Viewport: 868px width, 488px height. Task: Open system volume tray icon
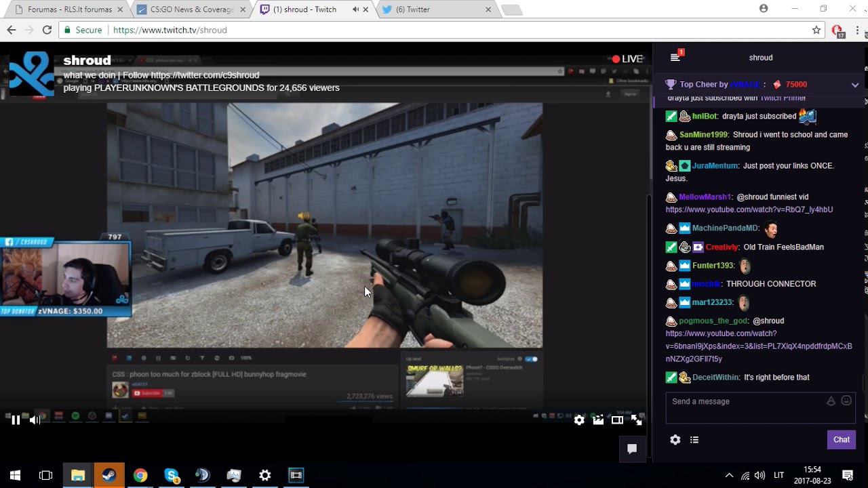coord(759,475)
